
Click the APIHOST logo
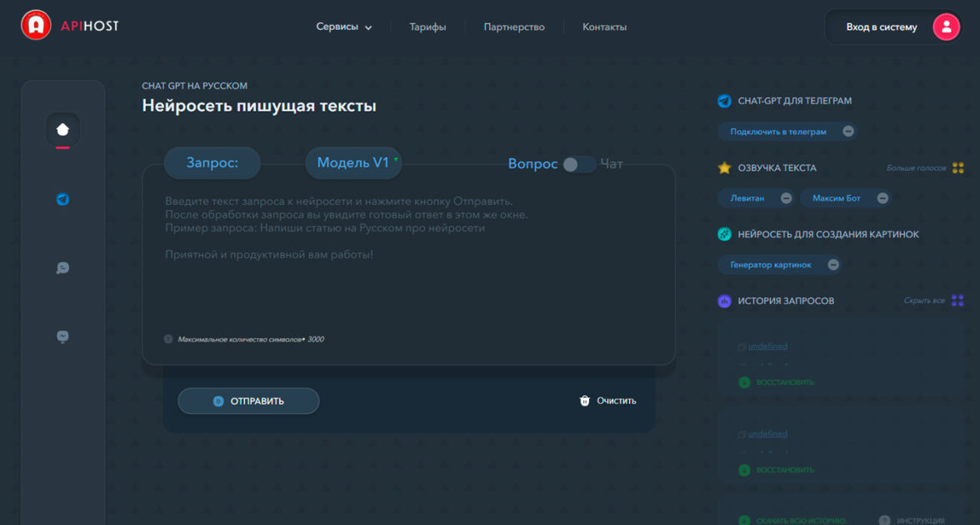pos(69,26)
